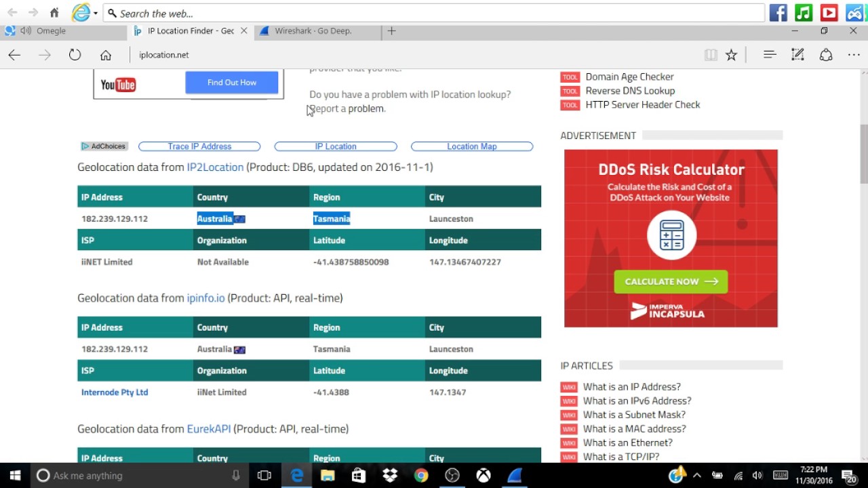Close the IP Location Finder tab
This screenshot has width=868, height=488.
click(x=244, y=30)
